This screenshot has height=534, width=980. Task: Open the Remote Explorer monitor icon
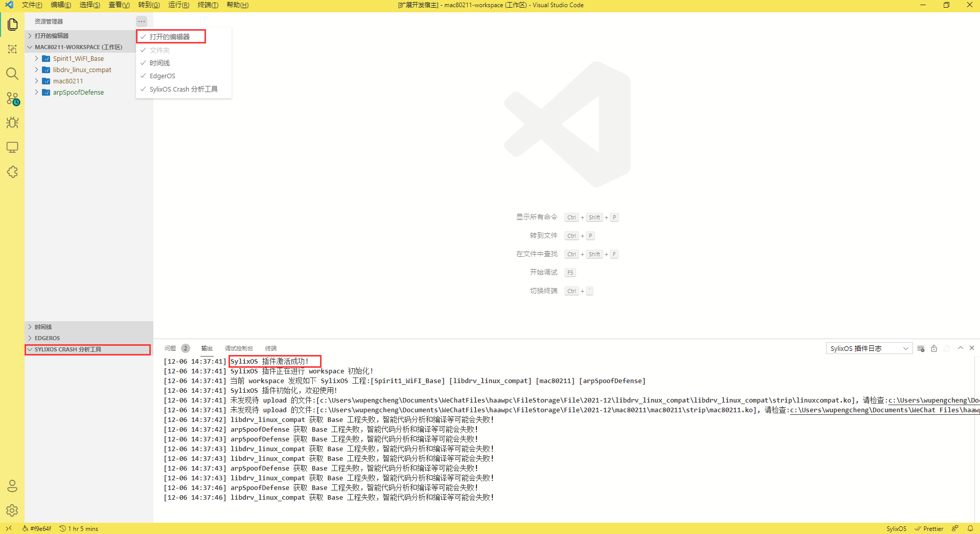point(12,147)
